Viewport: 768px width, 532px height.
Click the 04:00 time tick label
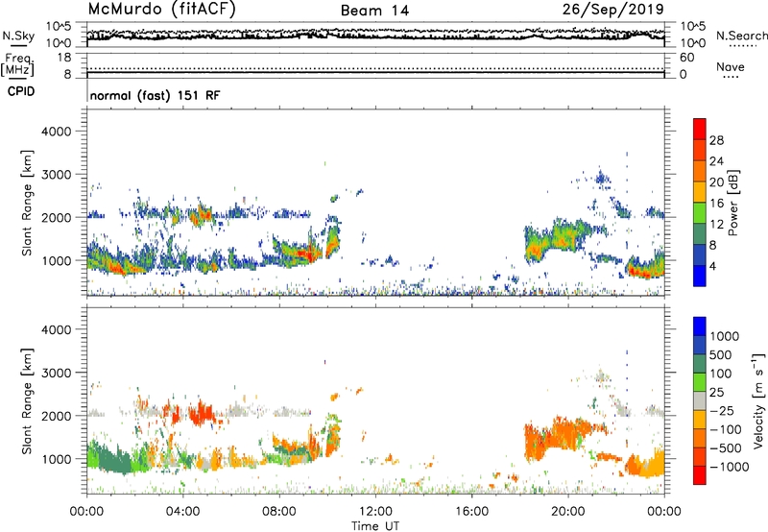tap(182, 512)
